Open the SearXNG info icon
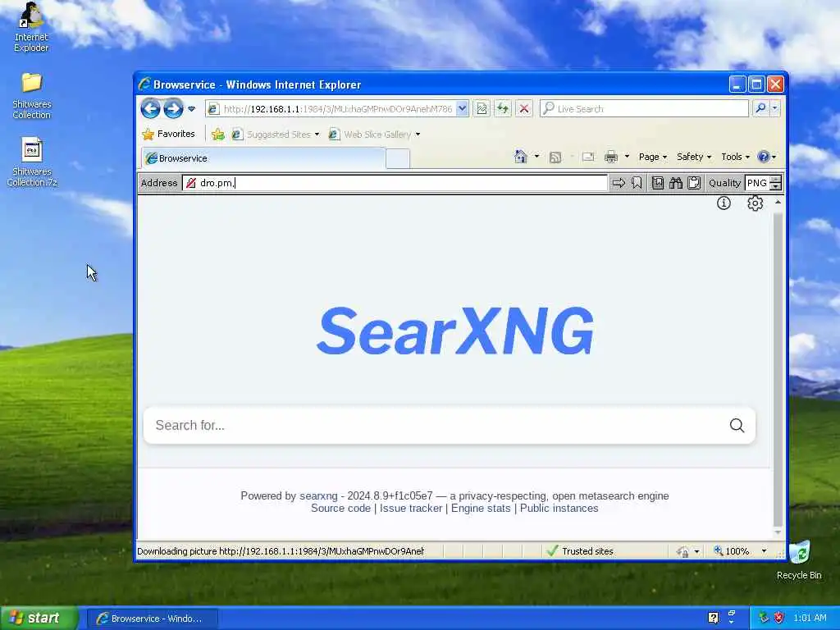The width and height of the screenshot is (840, 630). pyautogui.click(x=724, y=203)
